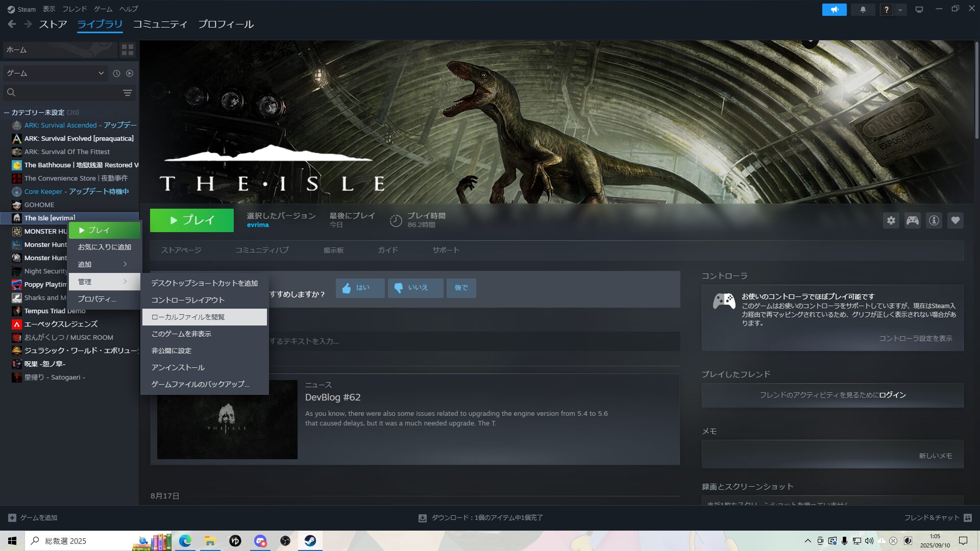This screenshot has height=551, width=980.
Task: Click the recent activity clock icon
Action: click(116, 73)
